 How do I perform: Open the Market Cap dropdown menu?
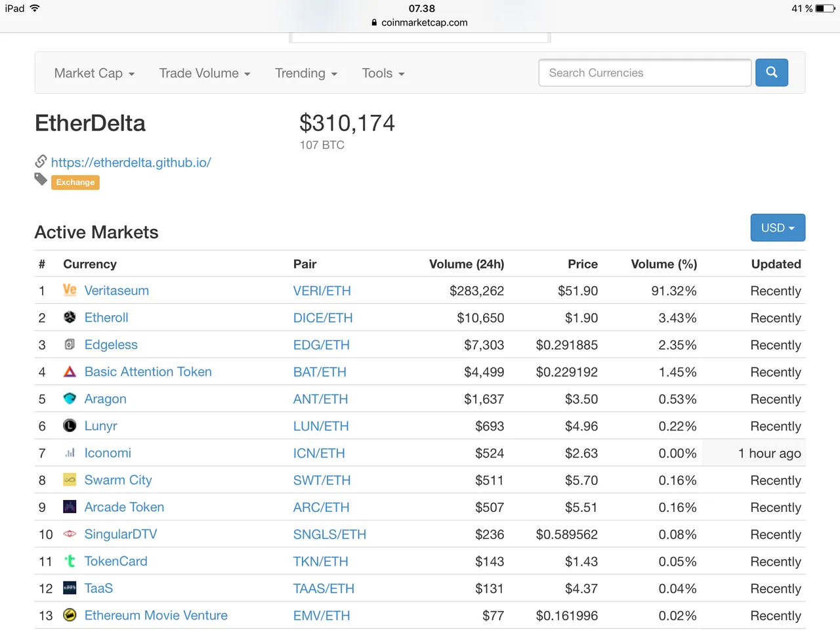(94, 73)
